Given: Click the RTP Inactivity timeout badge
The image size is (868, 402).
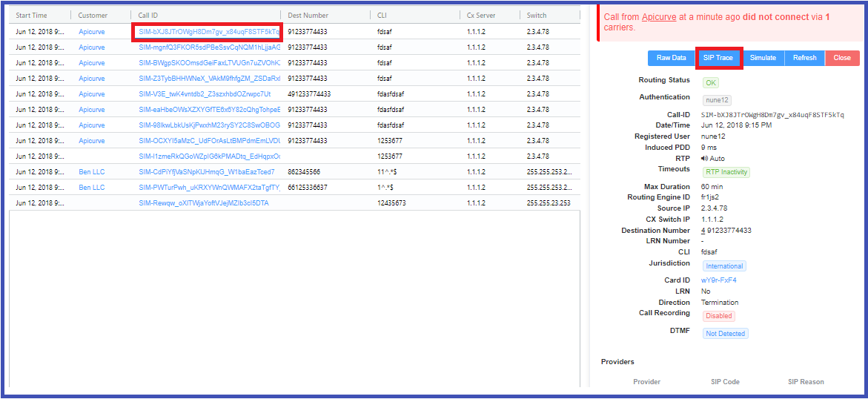Looking at the screenshot, I should click(726, 172).
